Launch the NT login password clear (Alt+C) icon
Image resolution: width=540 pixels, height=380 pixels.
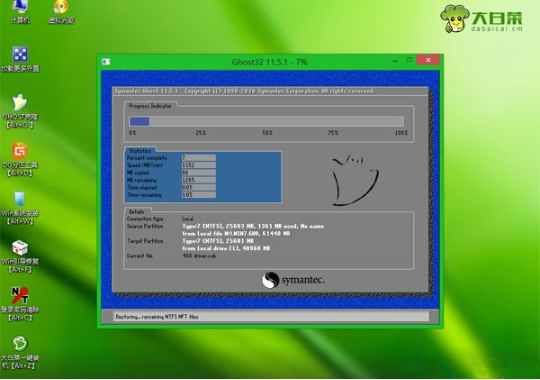click(x=20, y=304)
